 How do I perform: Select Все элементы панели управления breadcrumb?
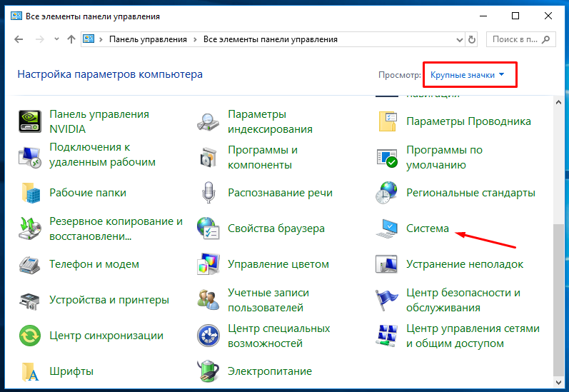271,39
